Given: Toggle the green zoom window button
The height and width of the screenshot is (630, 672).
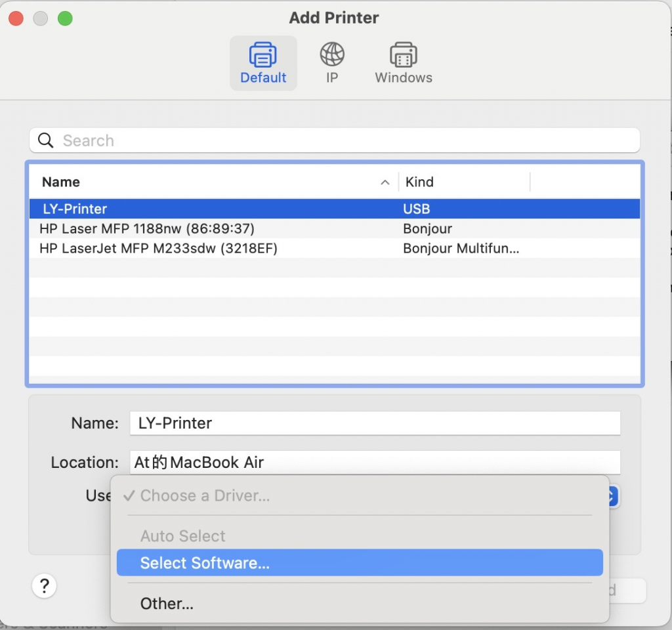Looking at the screenshot, I should click(65, 19).
